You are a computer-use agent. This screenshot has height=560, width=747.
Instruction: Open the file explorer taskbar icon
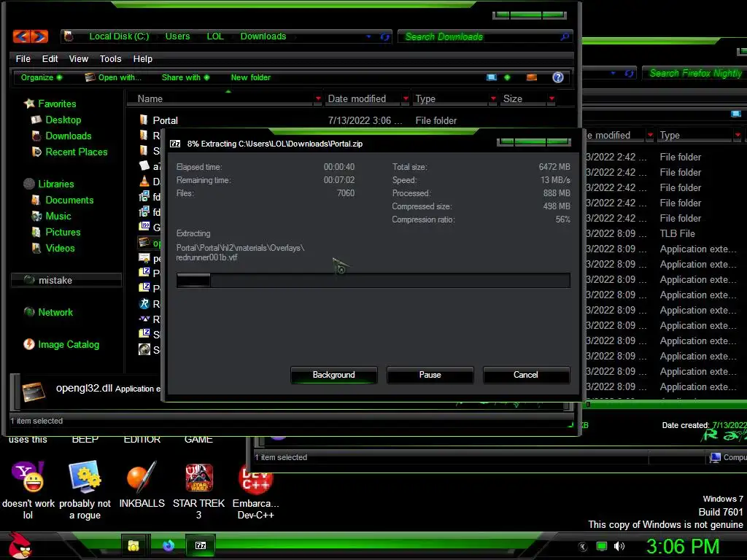[x=133, y=545]
